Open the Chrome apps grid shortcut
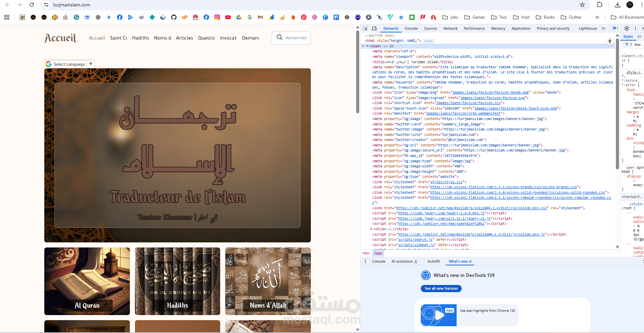The height and width of the screenshot is (333, 644). coord(7,17)
